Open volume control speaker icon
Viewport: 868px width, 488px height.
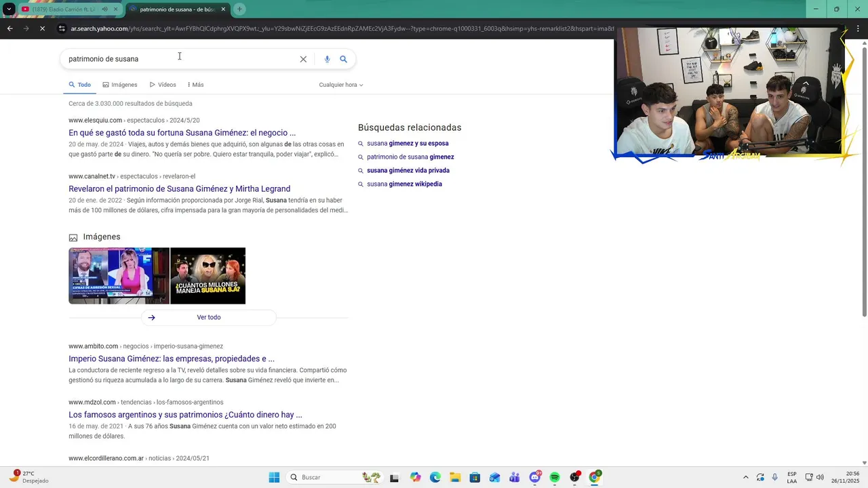(820, 477)
